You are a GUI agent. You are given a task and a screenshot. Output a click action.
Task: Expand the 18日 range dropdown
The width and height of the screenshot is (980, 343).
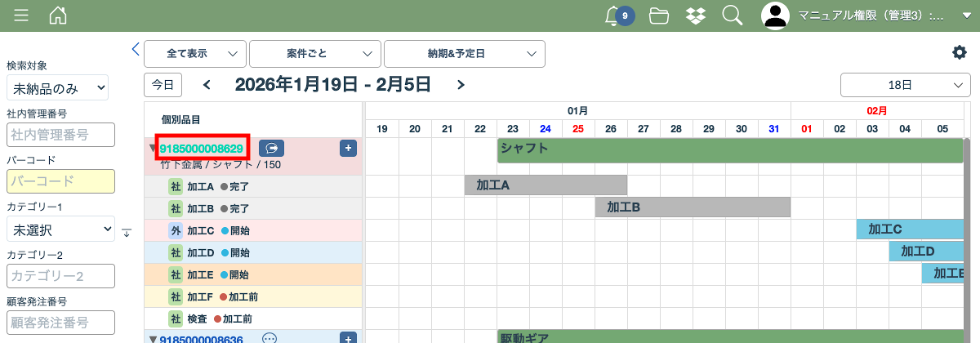point(905,84)
